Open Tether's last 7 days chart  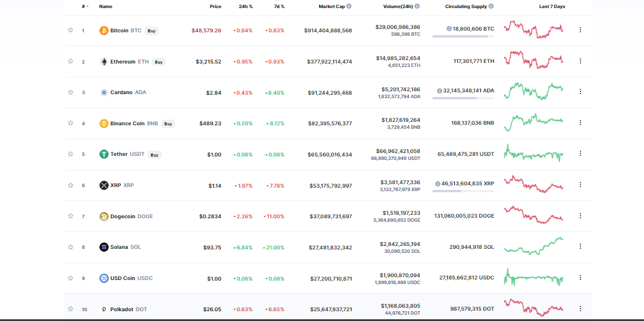(x=534, y=154)
